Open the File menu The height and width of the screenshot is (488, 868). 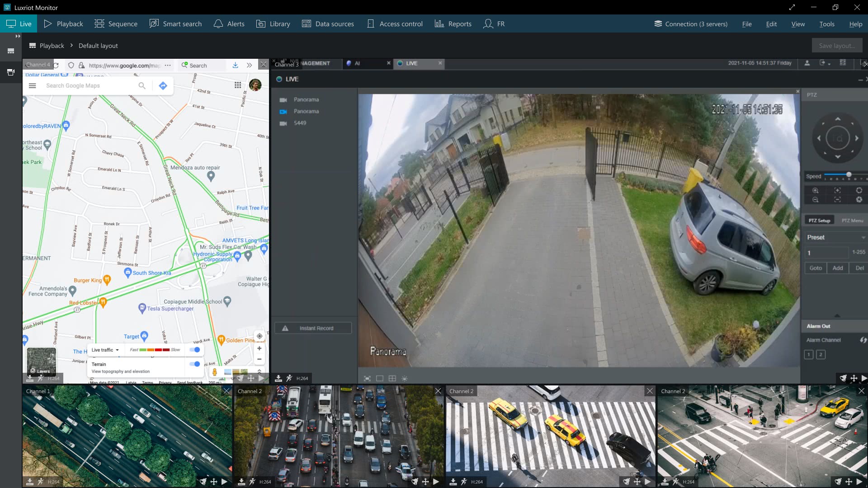pos(747,24)
